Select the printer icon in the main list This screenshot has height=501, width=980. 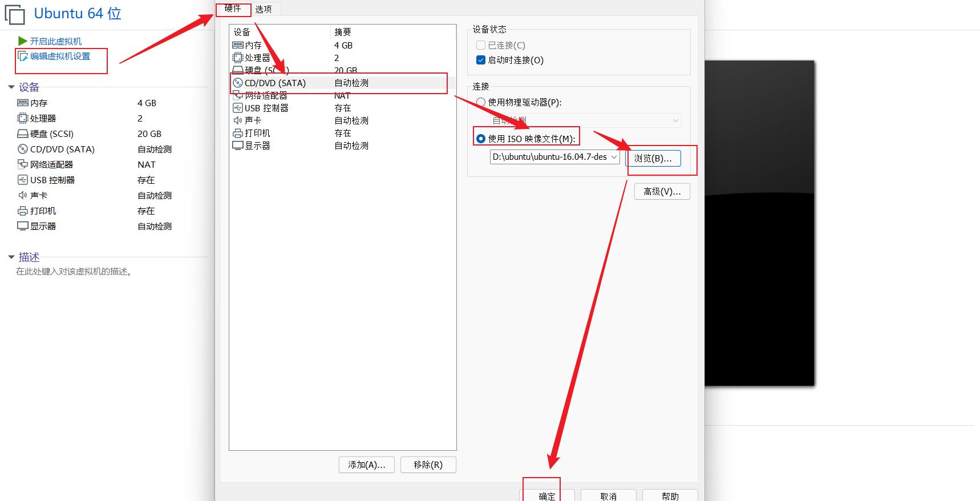23,211
